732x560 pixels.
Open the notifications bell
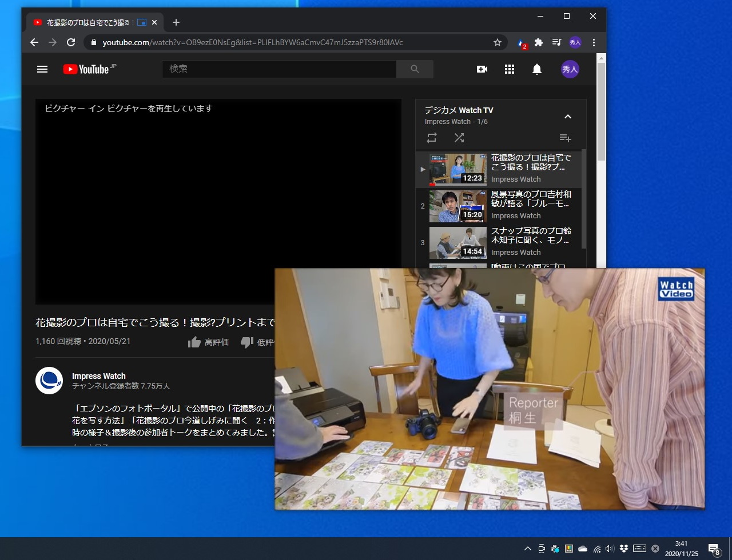coord(536,69)
